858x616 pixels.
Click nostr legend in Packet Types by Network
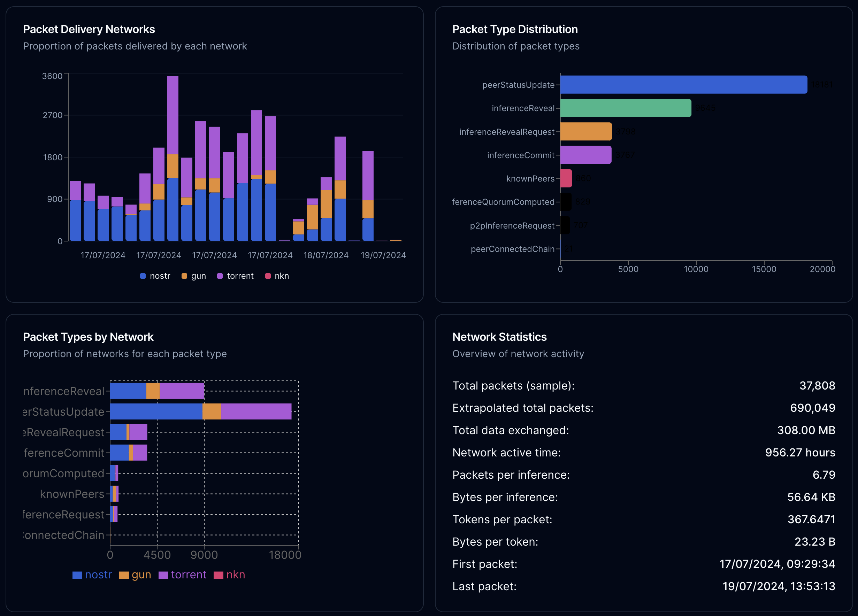point(92,575)
